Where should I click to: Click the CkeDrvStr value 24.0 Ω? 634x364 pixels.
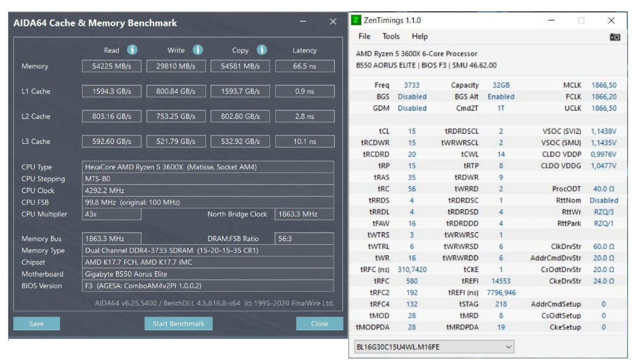coord(604,281)
